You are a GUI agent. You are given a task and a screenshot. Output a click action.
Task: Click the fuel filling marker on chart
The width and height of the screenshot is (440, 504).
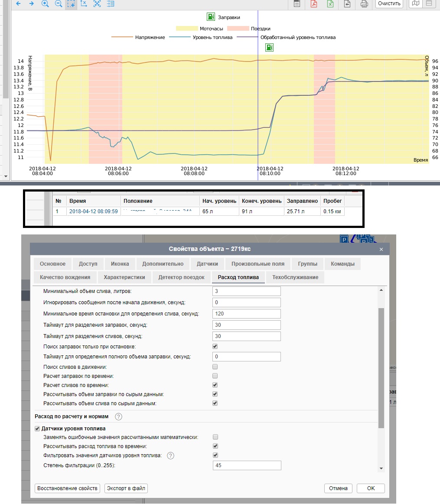pyautogui.click(x=269, y=47)
